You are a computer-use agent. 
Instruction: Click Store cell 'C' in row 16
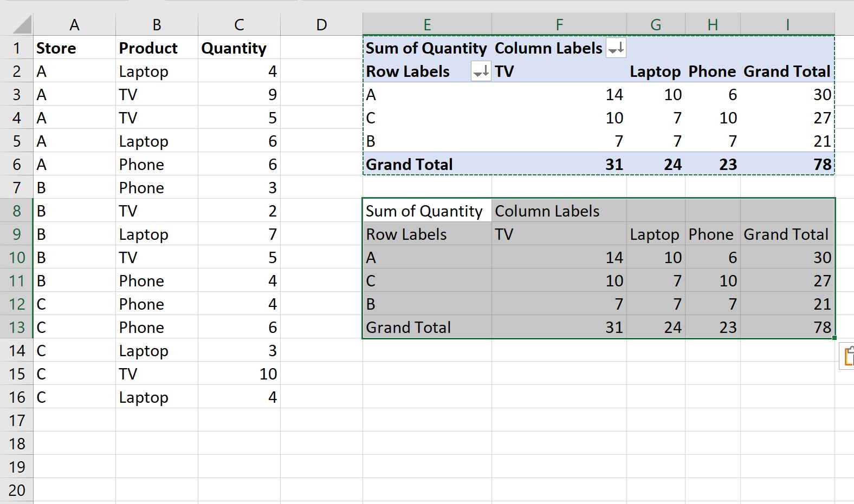pyautogui.click(x=75, y=397)
